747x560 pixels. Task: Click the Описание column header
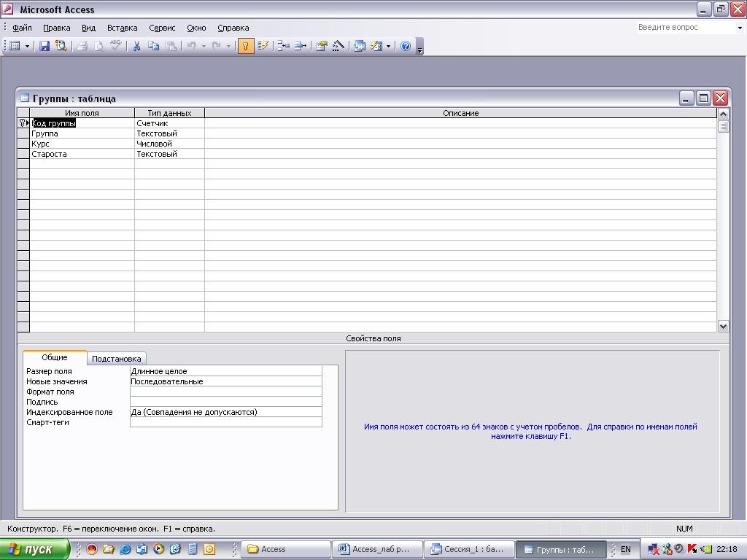pos(461,113)
